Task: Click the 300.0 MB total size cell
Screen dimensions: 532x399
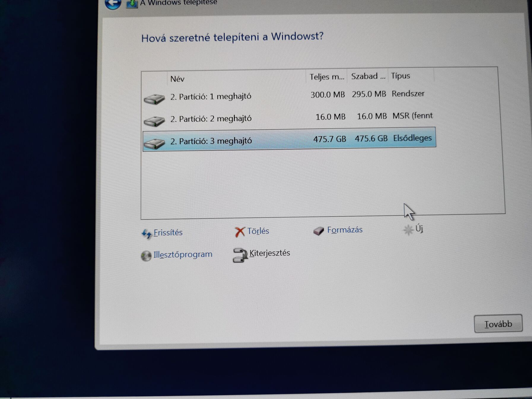Action: tap(328, 95)
